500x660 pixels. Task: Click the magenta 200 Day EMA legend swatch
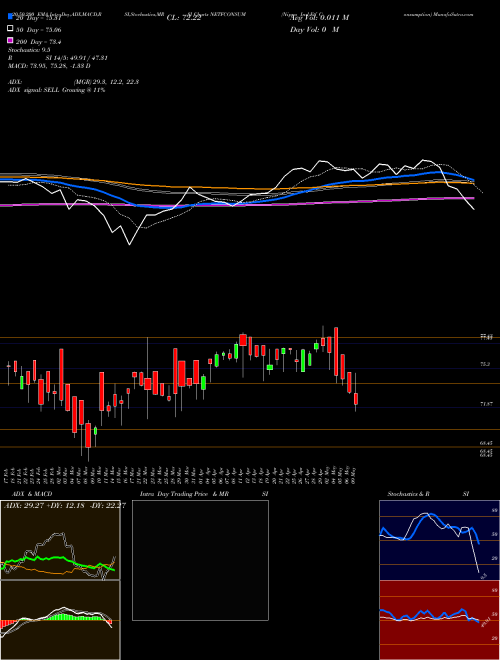[x=10, y=41]
